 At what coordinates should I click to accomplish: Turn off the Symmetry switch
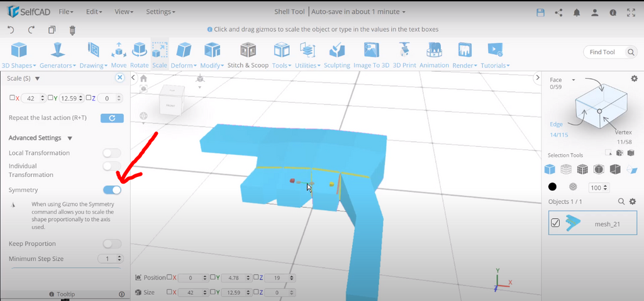pyautogui.click(x=112, y=190)
